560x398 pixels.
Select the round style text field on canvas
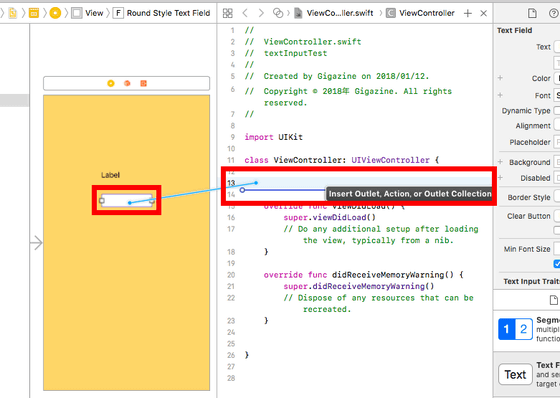point(127,200)
